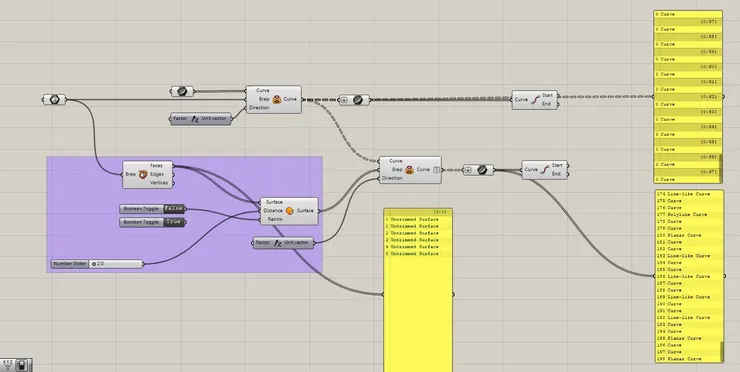Click the "177 Polyline Curve" row
This screenshot has height=372, width=740.
[x=689, y=215]
